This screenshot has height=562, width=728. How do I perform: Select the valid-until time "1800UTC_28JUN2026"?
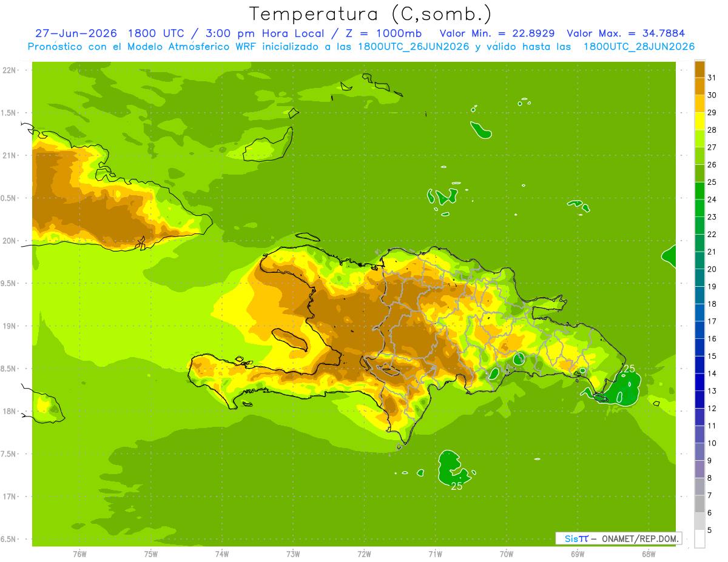pos(639,47)
